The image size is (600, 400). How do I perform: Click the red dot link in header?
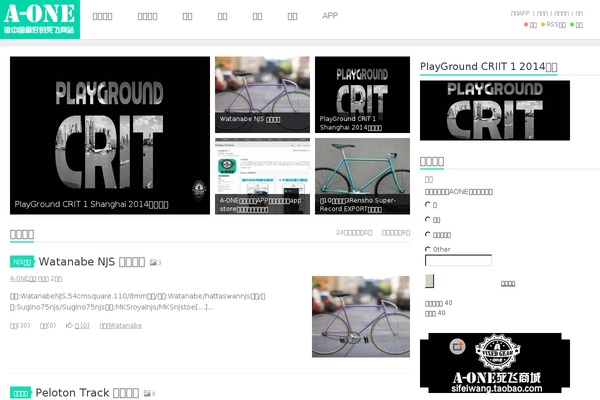[530, 24]
